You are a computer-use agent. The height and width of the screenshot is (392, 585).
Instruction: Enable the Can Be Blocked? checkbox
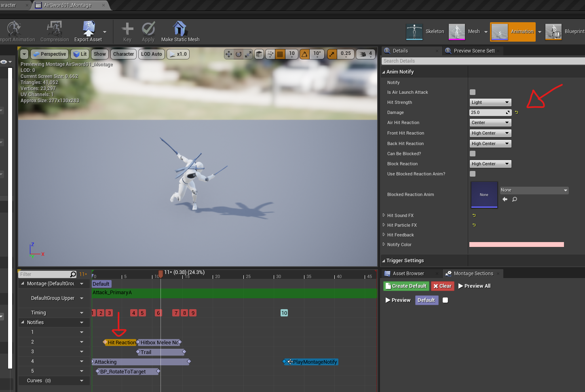pyautogui.click(x=472, y=153)
